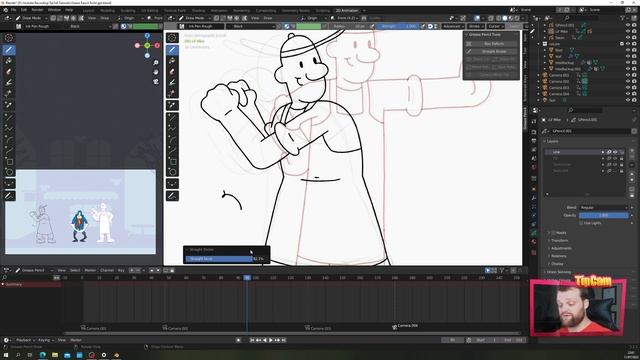Select the Erase tool in left viewport toolbar

coord(9,72)
